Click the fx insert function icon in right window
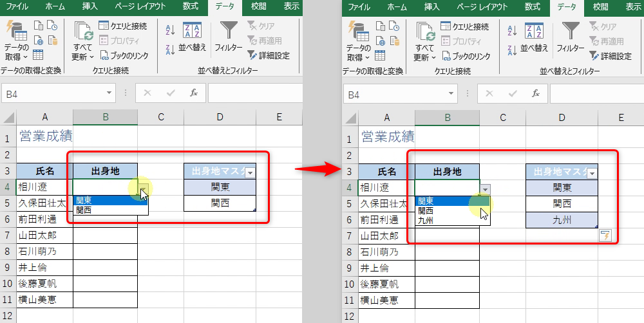Viewport: 644px width, 323px height. (535, 93)
